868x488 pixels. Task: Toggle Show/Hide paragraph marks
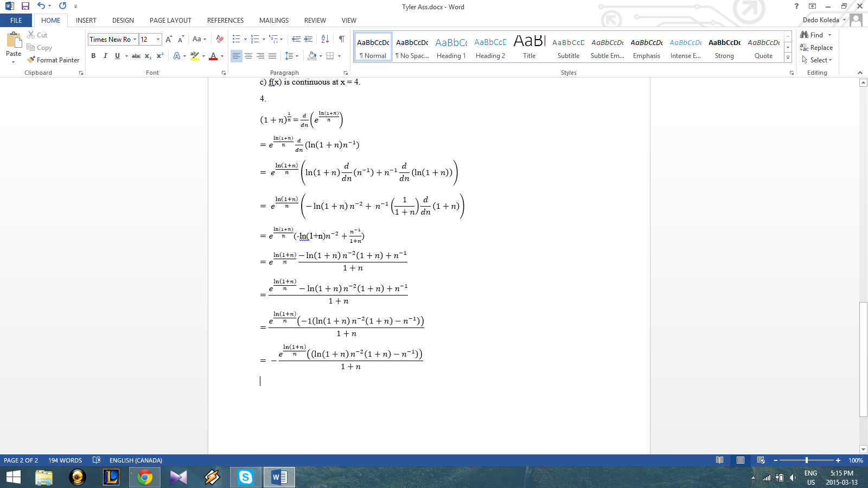tap(342, 39)
